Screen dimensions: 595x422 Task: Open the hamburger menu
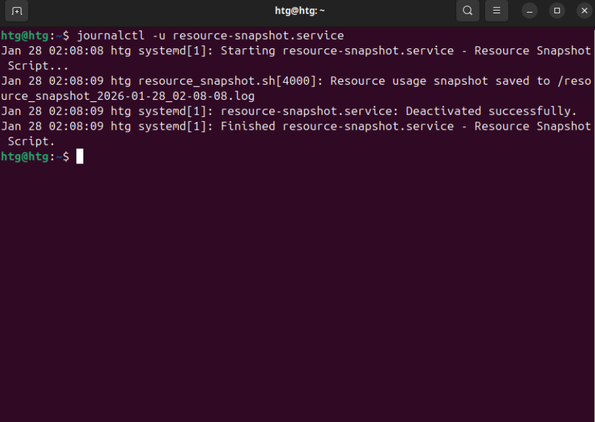pos(496,11)
